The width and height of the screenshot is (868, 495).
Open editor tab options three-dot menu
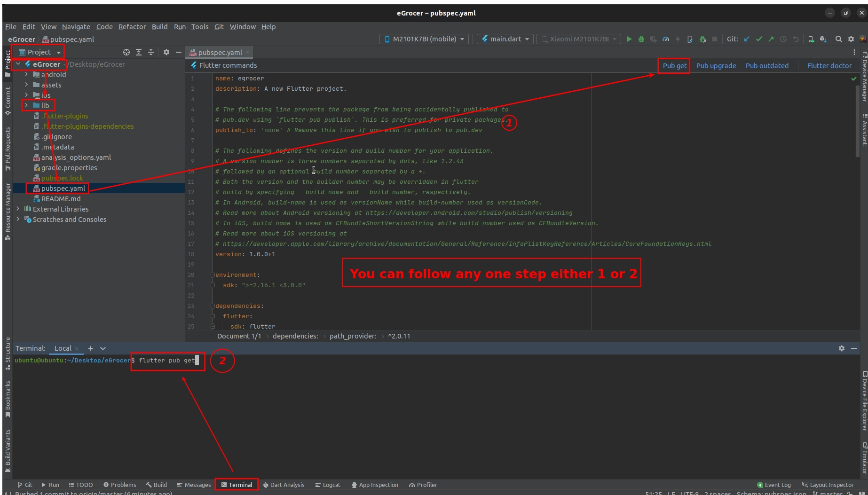pos(854,52)
